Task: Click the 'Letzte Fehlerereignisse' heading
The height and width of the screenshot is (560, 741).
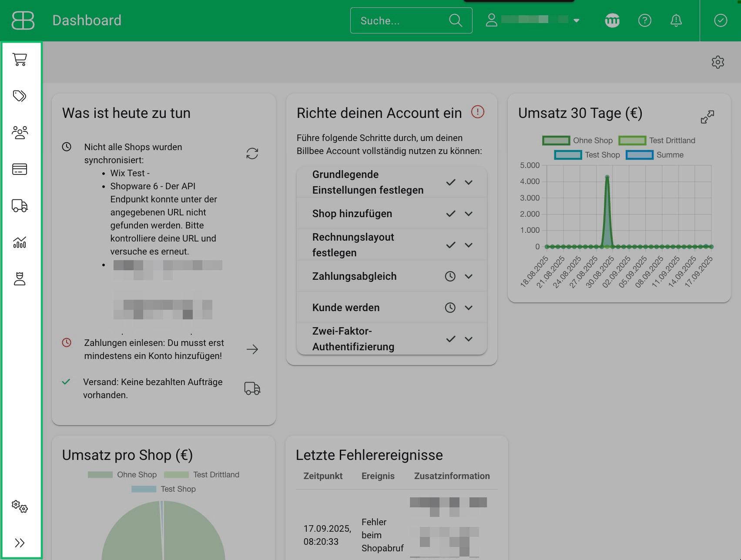Action: (369, 455)
